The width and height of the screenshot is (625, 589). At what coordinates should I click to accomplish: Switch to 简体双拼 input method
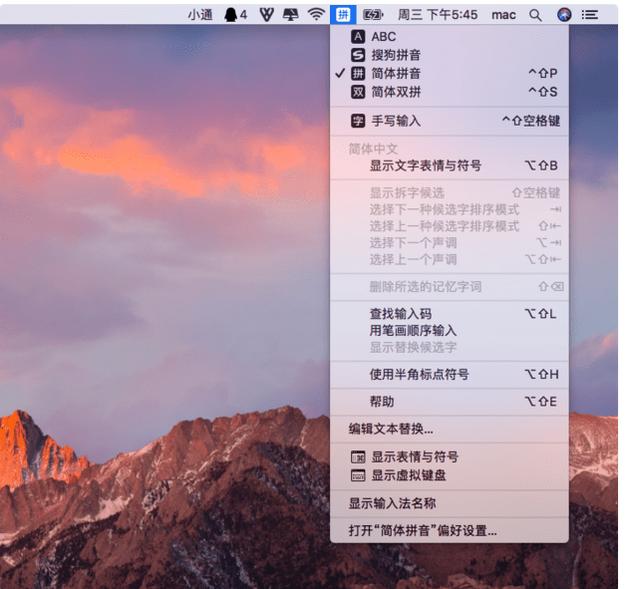pyautogui.click(x=449, y=92)
